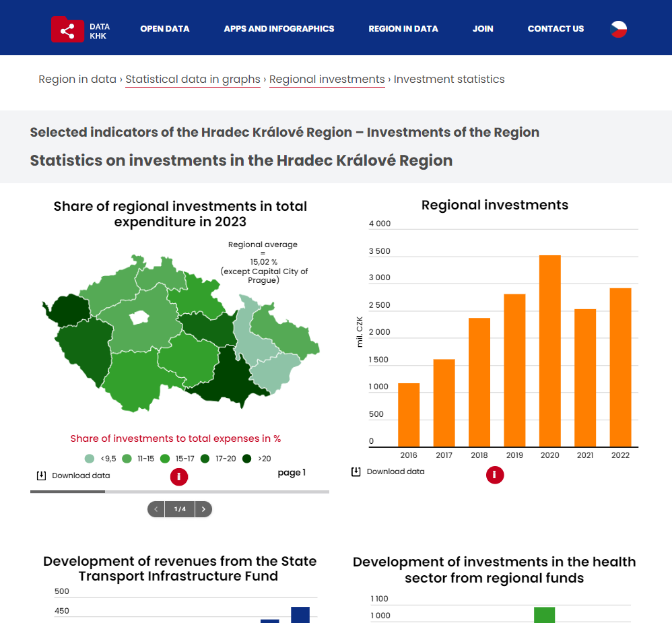The image size is (672, 623).
Task: Click the map chart's download data icon
Action: pos(41,476)
